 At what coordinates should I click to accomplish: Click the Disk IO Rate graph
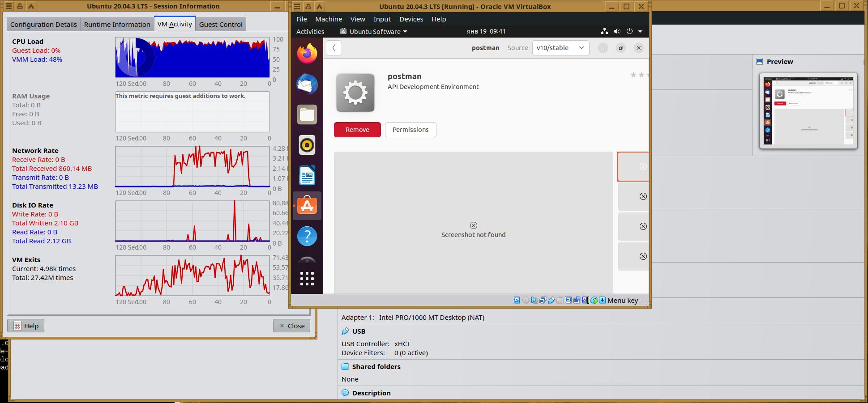tap(192, 221)
